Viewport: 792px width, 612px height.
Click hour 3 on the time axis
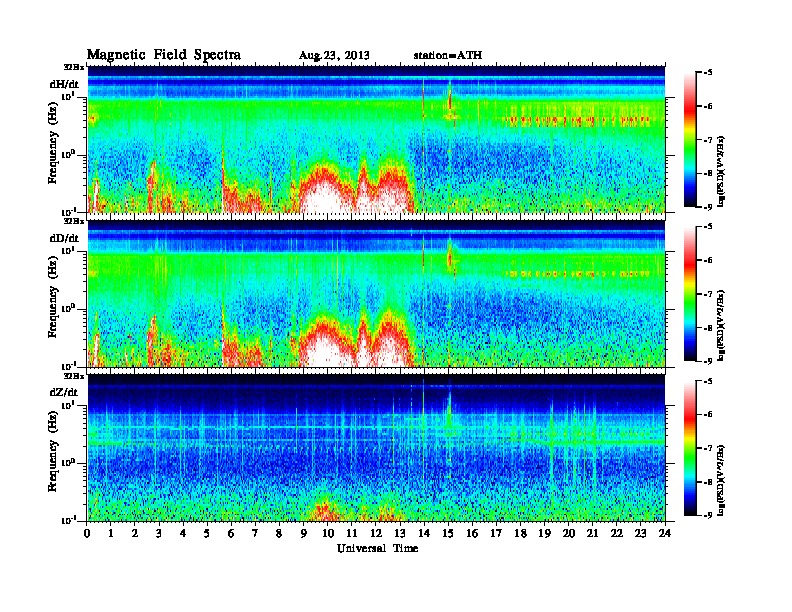point(159,533)
